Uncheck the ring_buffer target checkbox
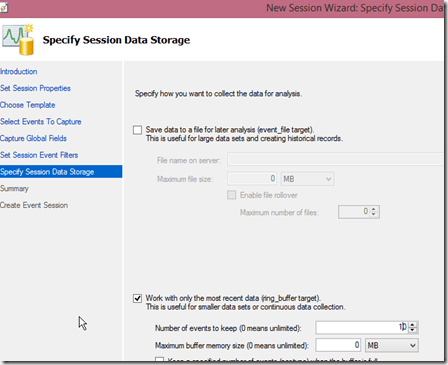Viewport: 448px width, 365px height. click(137, 298)
